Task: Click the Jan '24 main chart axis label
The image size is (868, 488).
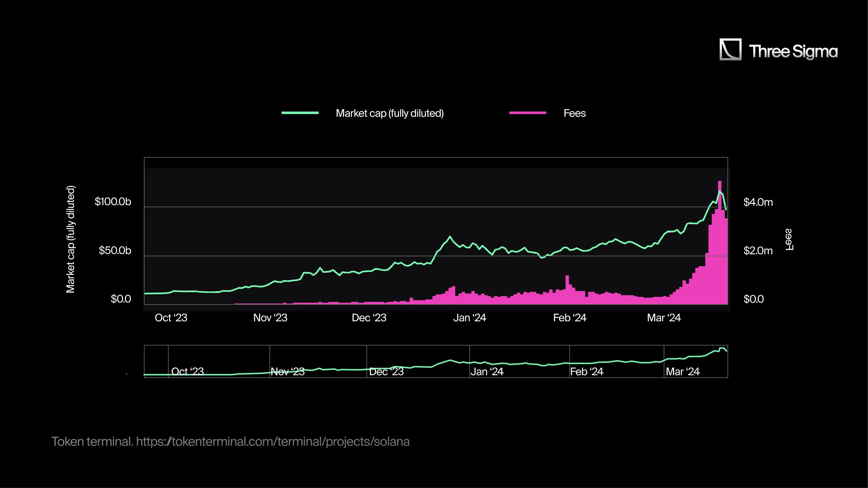Action: (x=469, y=318)
